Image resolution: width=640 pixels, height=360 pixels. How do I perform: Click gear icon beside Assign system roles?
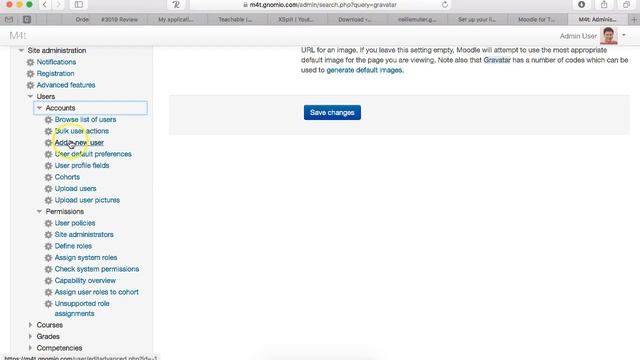point(48,258)
